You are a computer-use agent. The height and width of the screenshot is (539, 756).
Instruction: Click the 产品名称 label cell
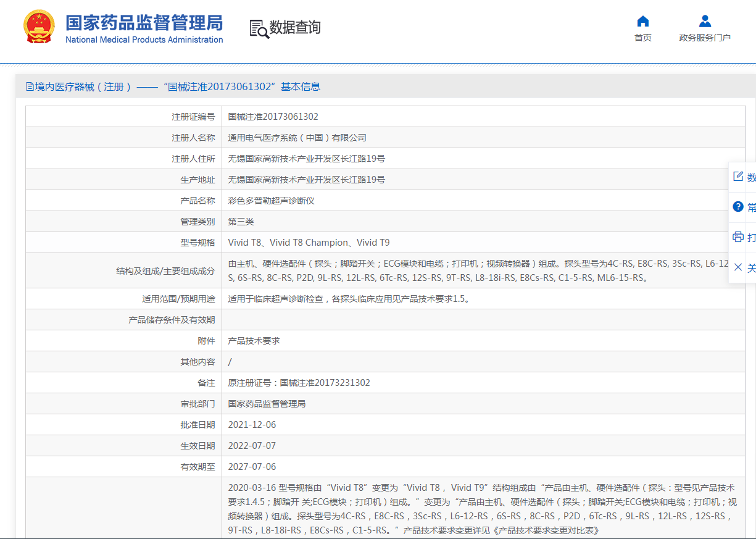123,201
